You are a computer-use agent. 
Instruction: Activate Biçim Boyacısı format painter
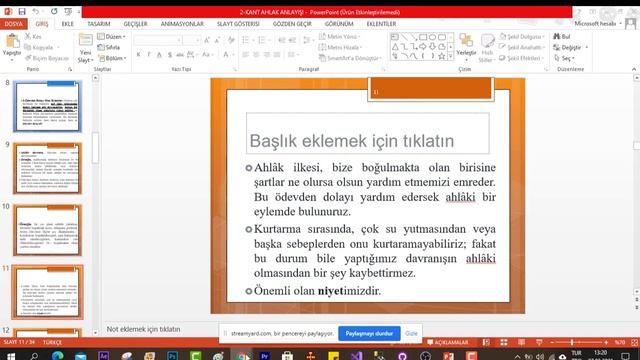[x=47, y=58]
